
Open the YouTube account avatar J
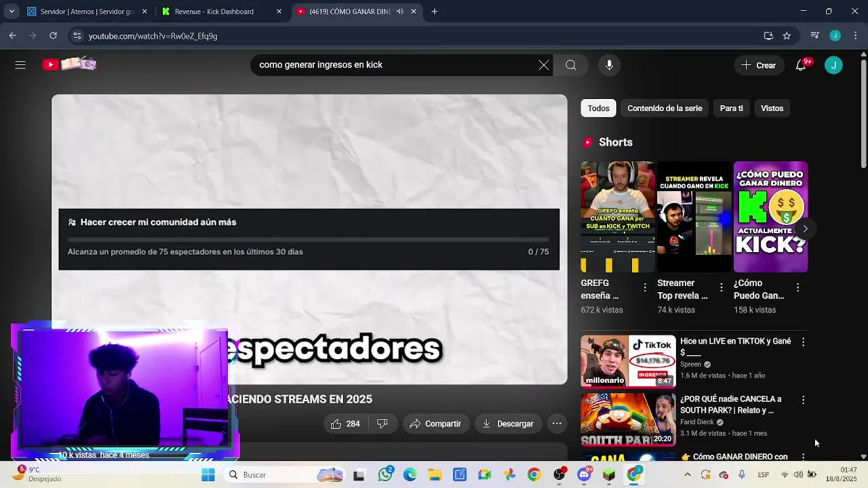click(x=833, y=65)
